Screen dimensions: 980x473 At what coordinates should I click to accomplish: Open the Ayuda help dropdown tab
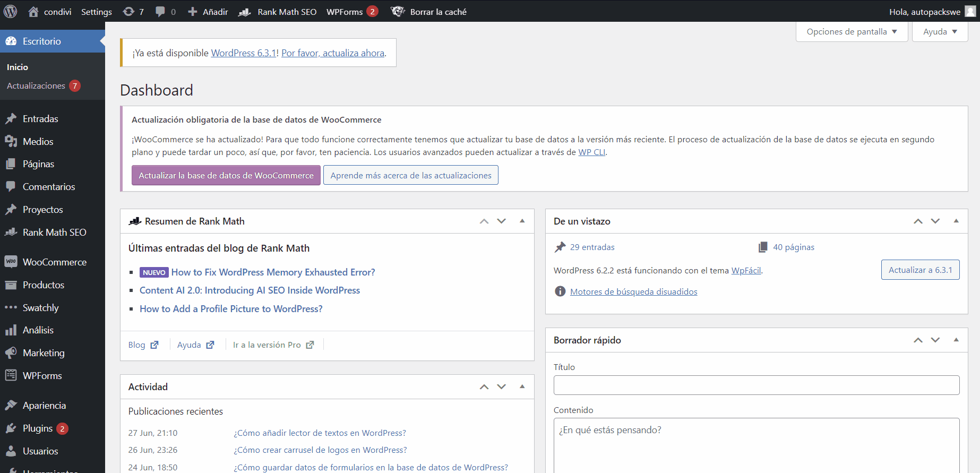940,32
